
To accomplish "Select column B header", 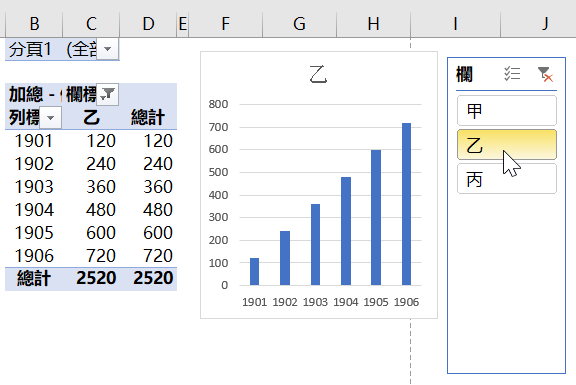I will pyautogui.click(x=34, y=24).
